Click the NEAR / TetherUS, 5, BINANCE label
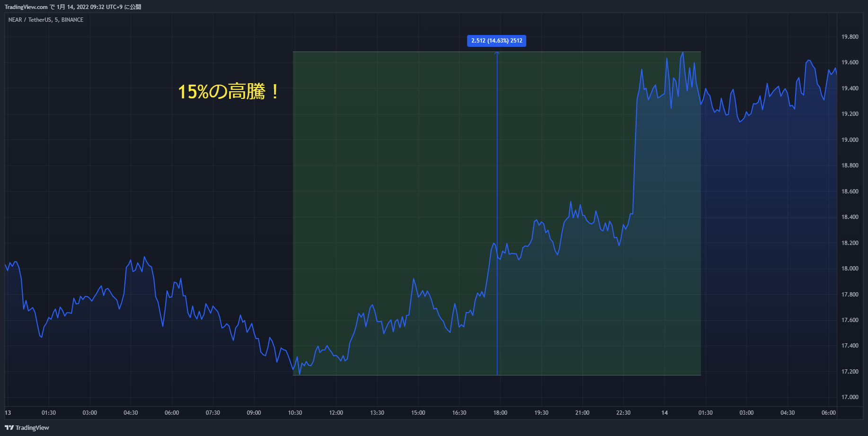 (x=46, y=20)
